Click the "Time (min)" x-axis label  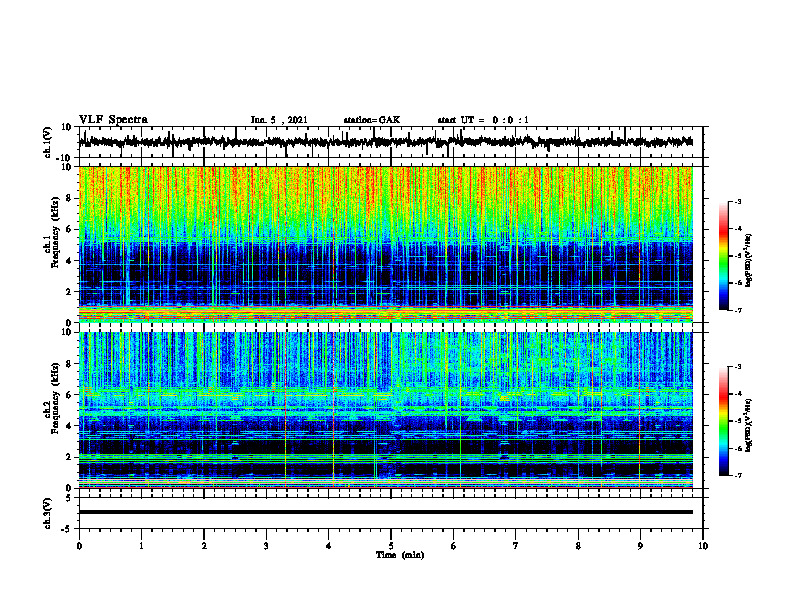coord(400,555)
